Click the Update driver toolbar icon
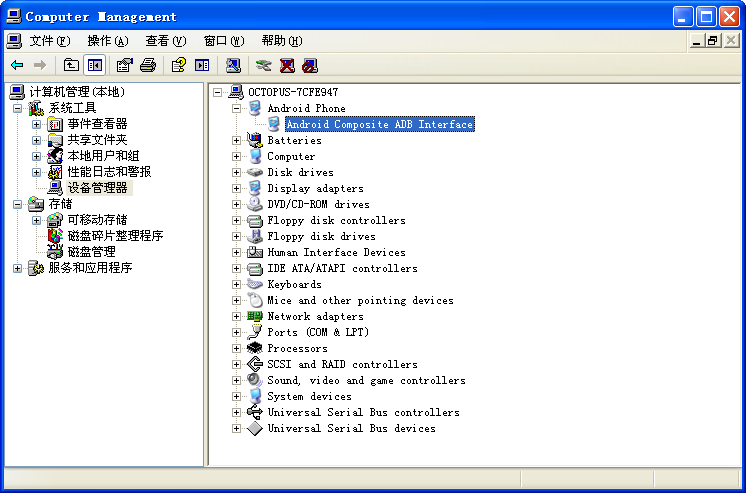 [264, 65]
